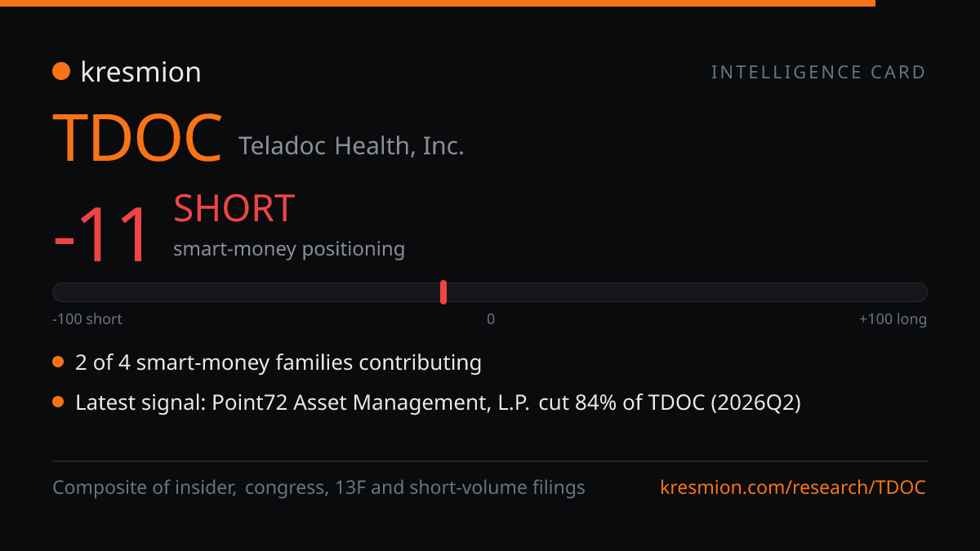Image resolution: width=980 pixels, height=551 pixels.
Task: Click the 2 of 4 smart-money families text
Action: [x=278, y=362]
